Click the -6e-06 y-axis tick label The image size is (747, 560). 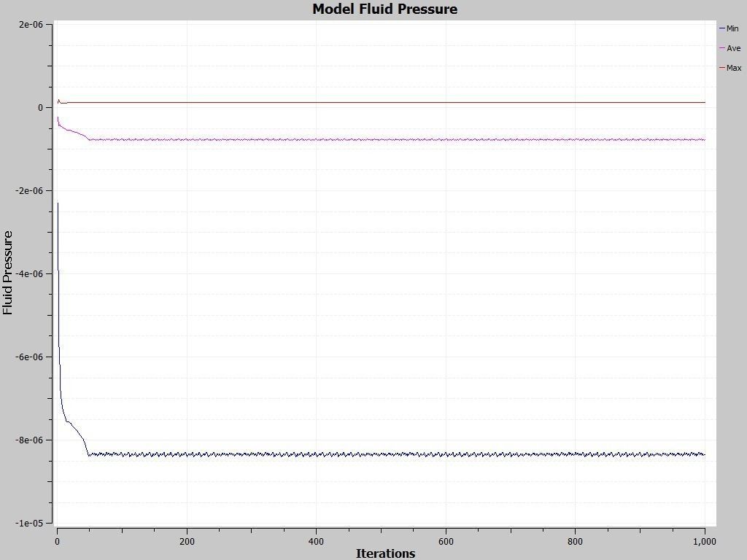[x=29, y=357]
